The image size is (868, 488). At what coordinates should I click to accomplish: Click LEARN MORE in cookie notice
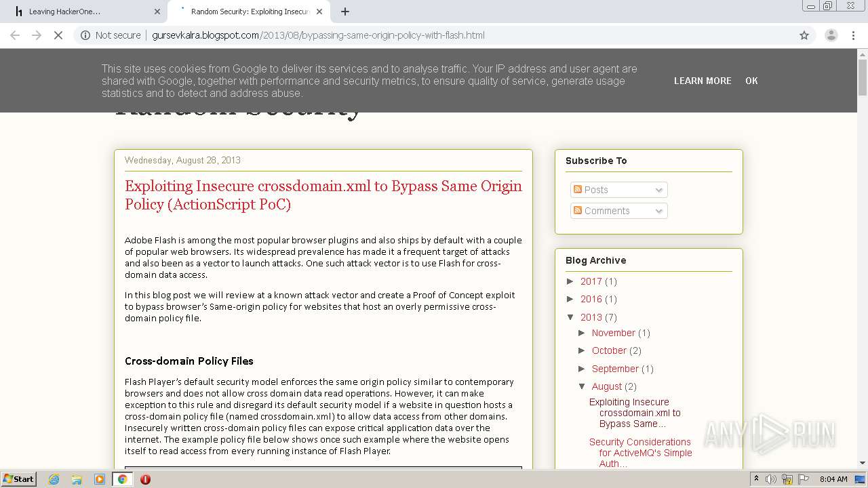(x=703, y=81)
